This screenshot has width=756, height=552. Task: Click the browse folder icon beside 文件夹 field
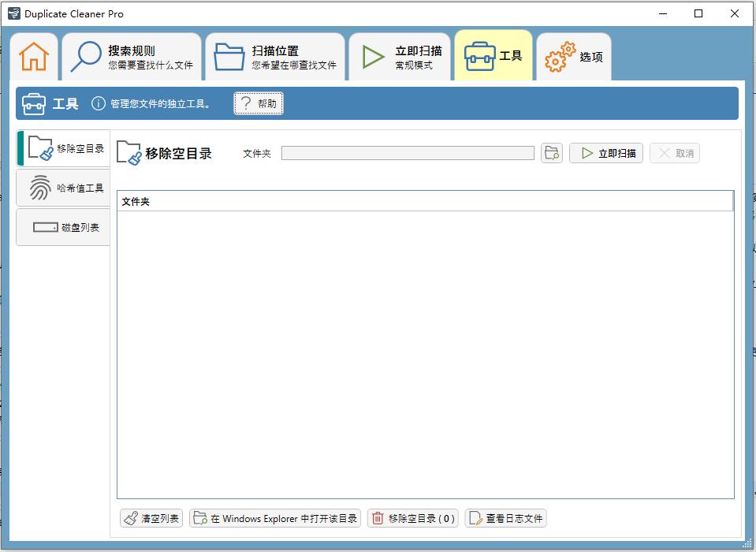pos(550,152)
